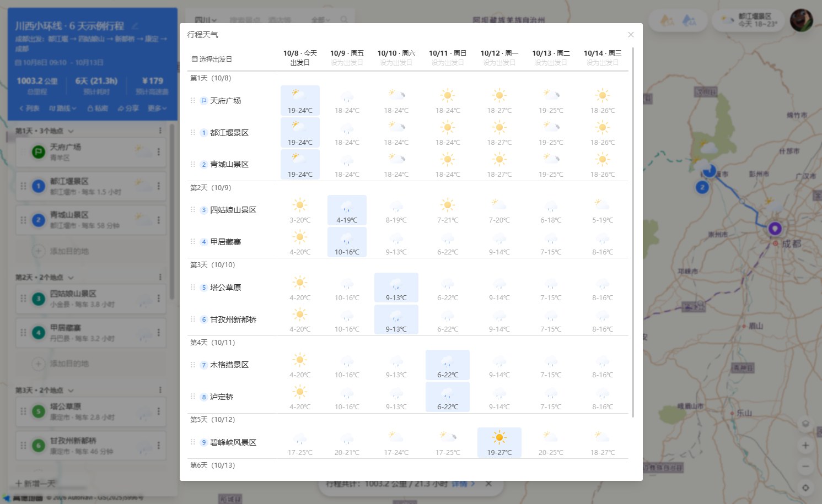Select 碧峰峡风景区 sunny cell for 10/12
The width and height of the screenshot is (822, 504).
click(x=499, y=442)
